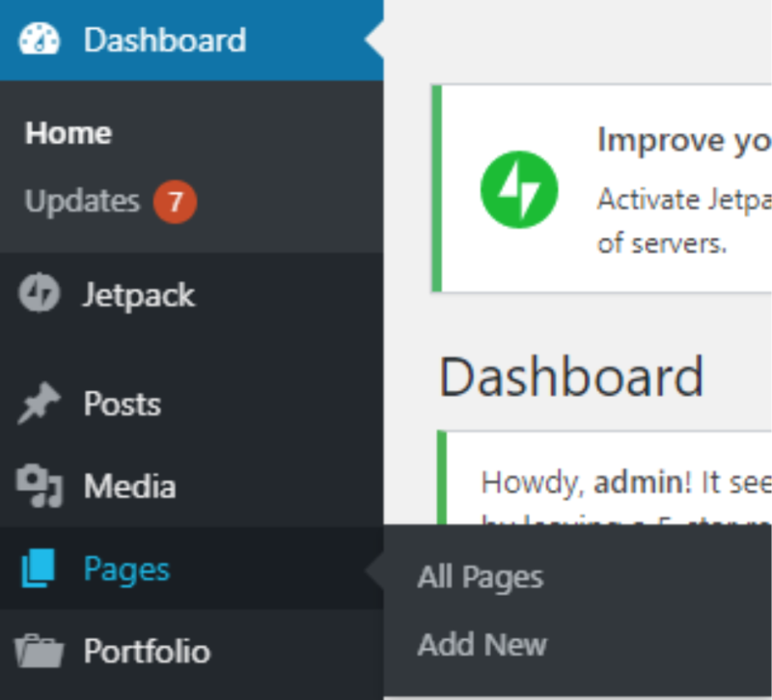Click the blue Pages icon
The image size is (772, 700).
pyautogui.click(x=40, y=569)
